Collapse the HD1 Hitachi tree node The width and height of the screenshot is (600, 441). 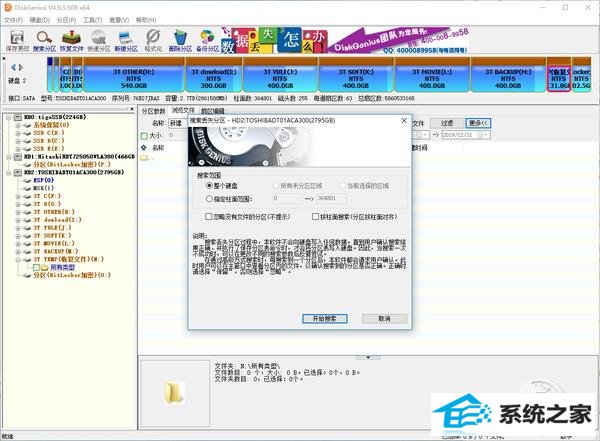pos(9,157)
